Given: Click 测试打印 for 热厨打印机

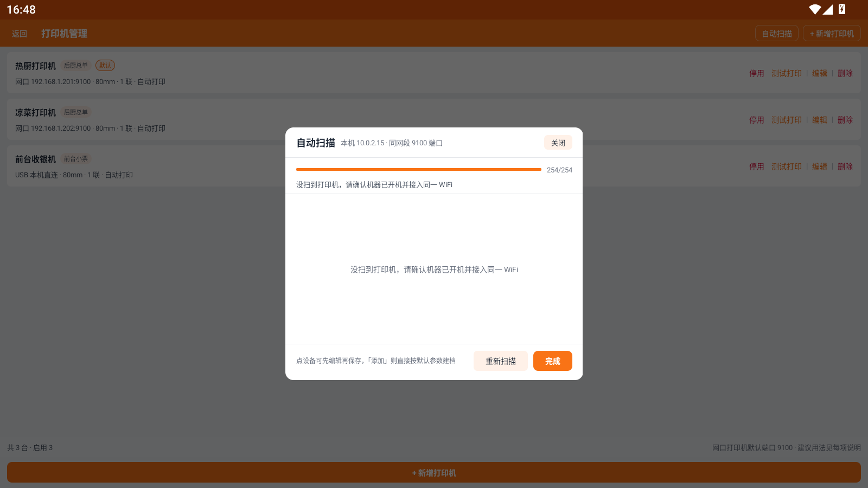Looking at the screenshot, I should [786, 73].
